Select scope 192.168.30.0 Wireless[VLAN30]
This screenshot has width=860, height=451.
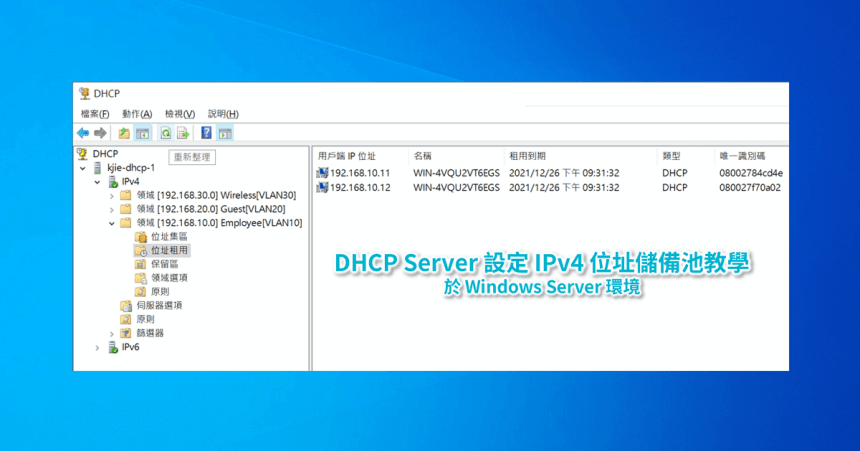tap(216, 195)
